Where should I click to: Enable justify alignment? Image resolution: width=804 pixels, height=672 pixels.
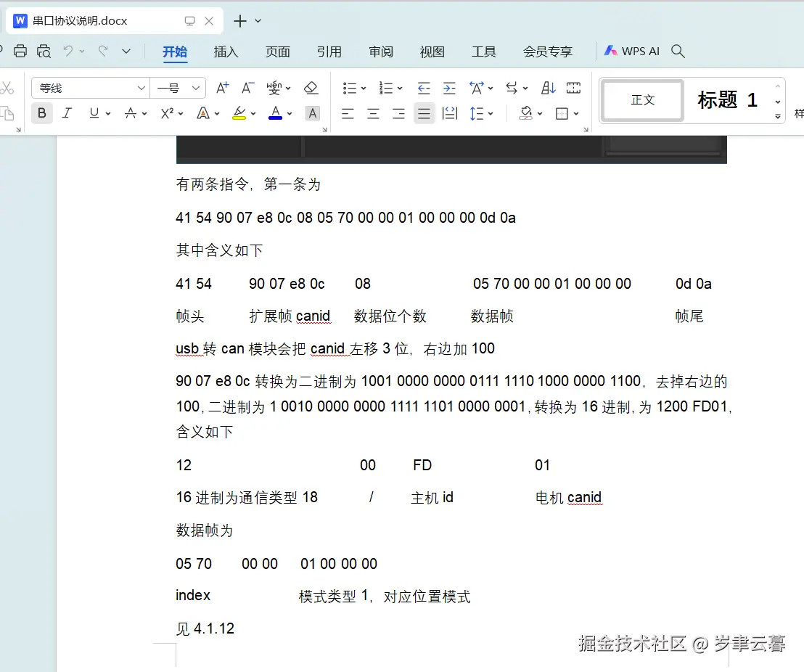click(424, 113)
